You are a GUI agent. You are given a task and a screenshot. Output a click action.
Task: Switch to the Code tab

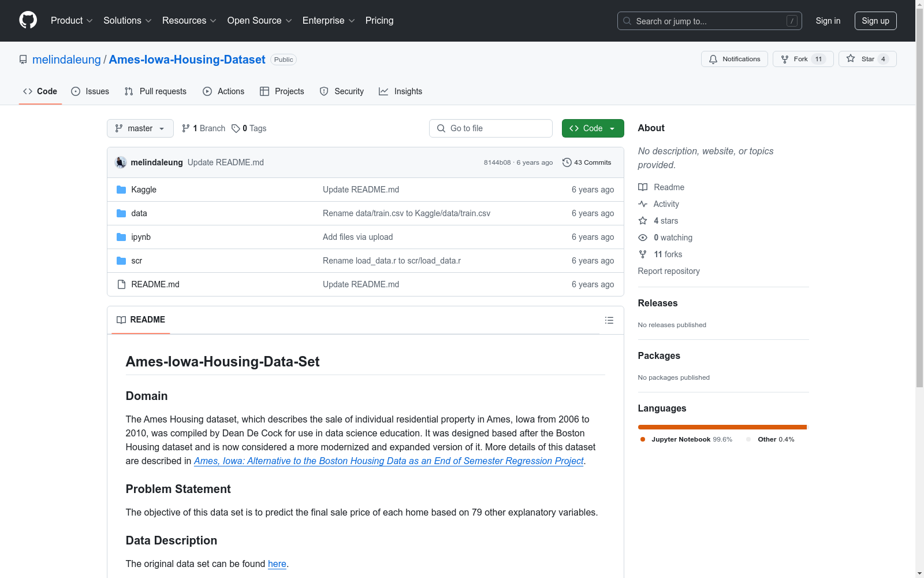point(40,91)
